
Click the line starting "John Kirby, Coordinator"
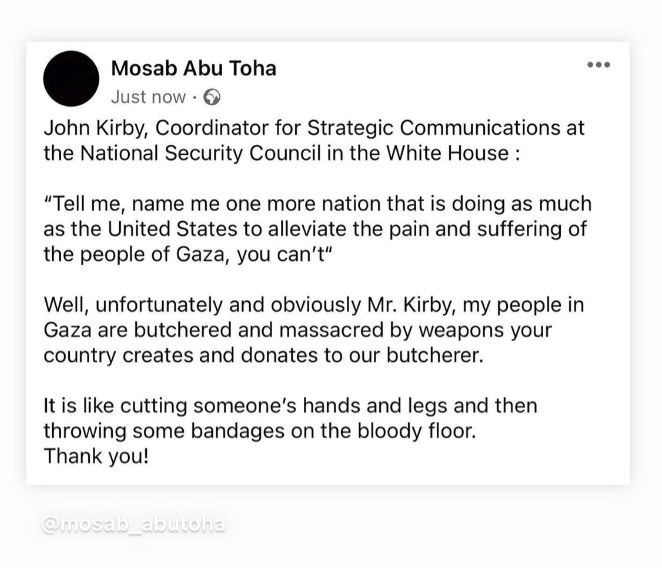click(314, 129)
